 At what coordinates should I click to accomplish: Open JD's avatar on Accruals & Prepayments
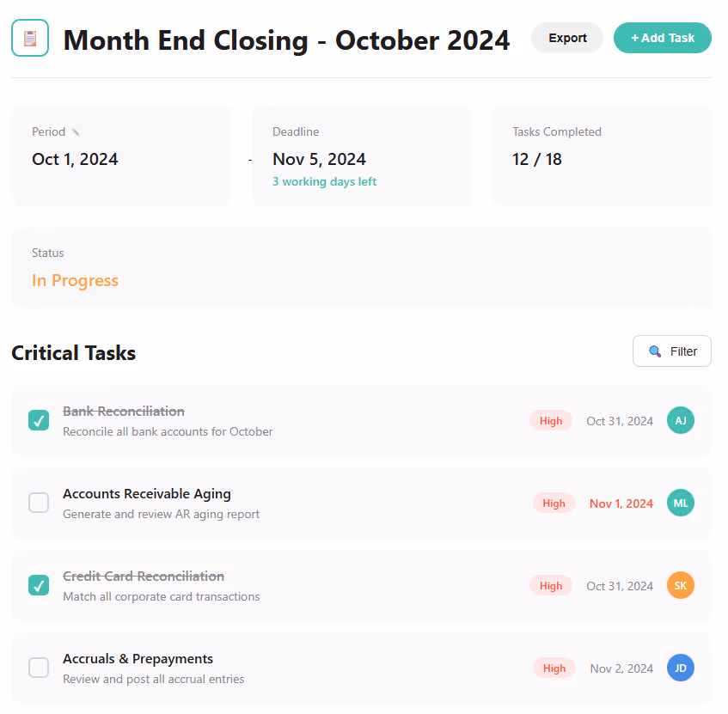click(680, 668)
